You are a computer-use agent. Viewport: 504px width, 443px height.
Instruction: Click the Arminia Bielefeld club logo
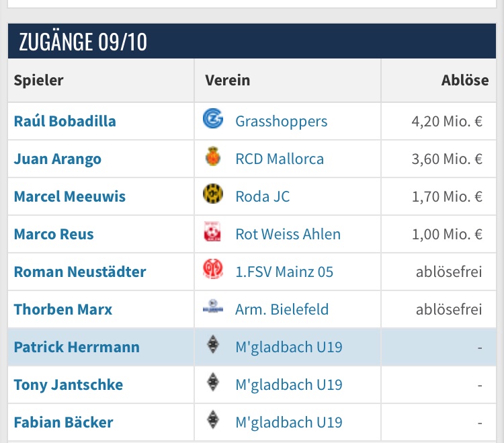212,309
